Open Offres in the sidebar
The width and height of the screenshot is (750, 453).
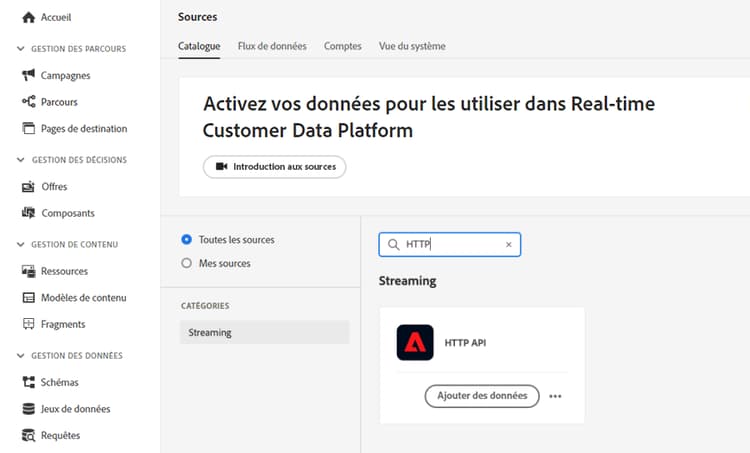(54, 187)
